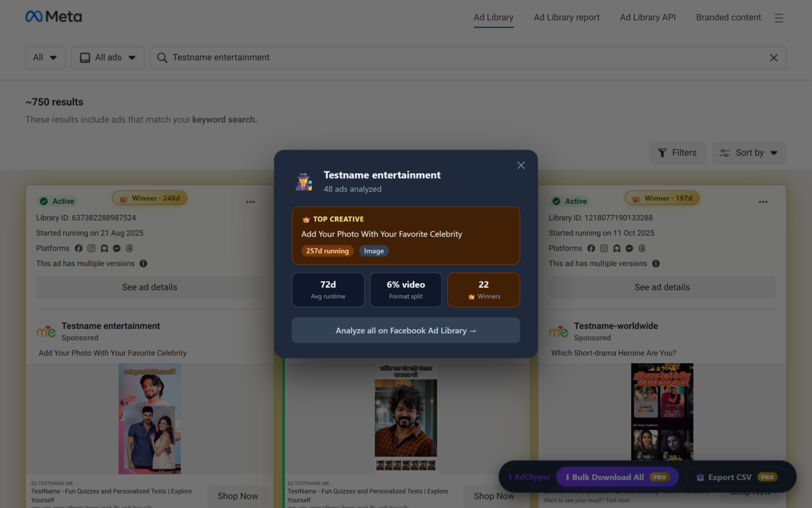812x508 pixels.
Task: Click the Meta logo
Action: pos(53,17)
